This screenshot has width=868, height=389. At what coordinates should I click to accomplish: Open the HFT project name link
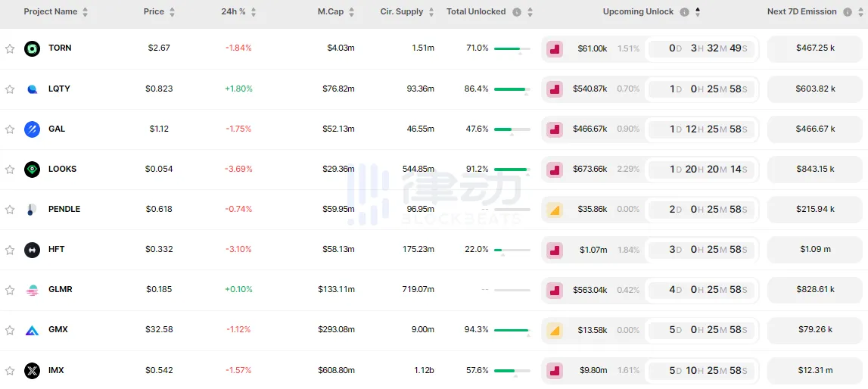(x=56, y=250)
